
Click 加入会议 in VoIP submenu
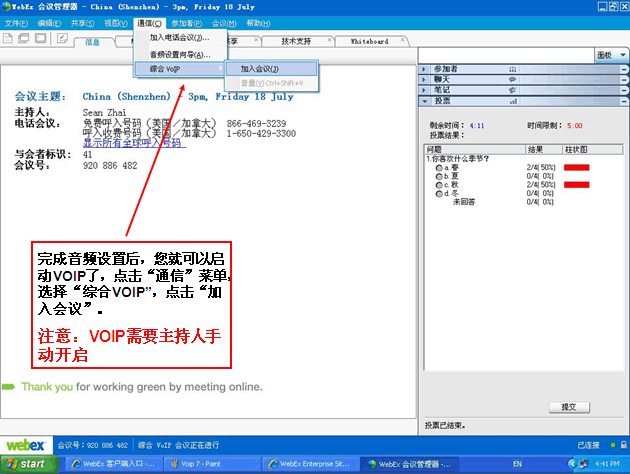click(x=272, y=69)
